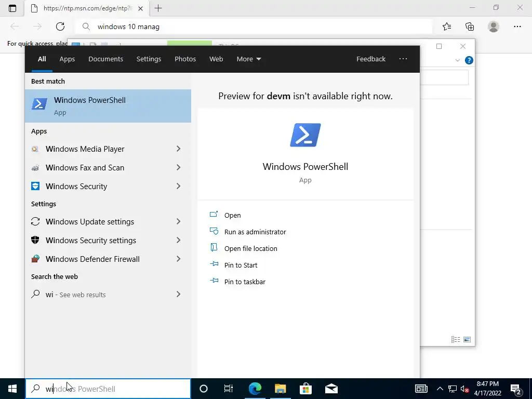Open Microsoft Store from taskbar

(305, 389)
